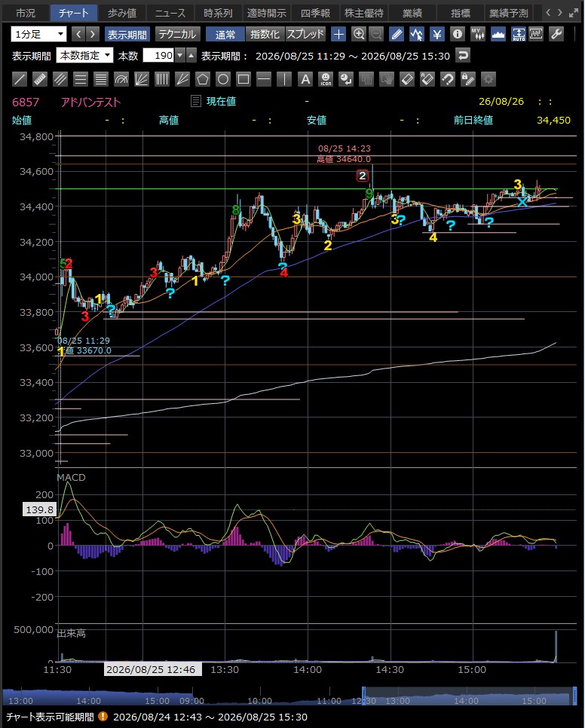Click the 34640.0 high price marker label
Image resolution: width=585 pixels, height=728 pixels.
(344, 159)
